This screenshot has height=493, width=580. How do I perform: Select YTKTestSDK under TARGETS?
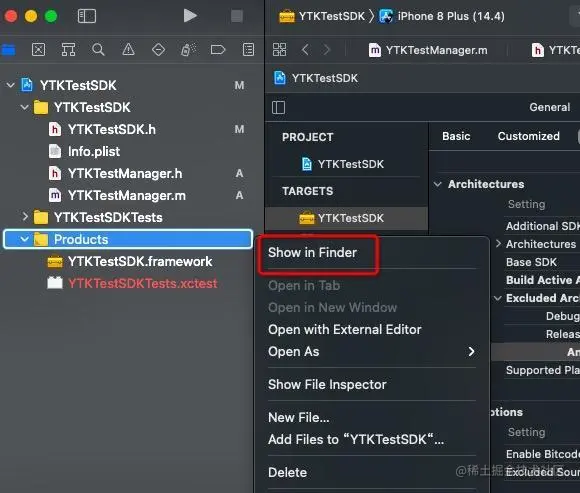tap(347, 218)
